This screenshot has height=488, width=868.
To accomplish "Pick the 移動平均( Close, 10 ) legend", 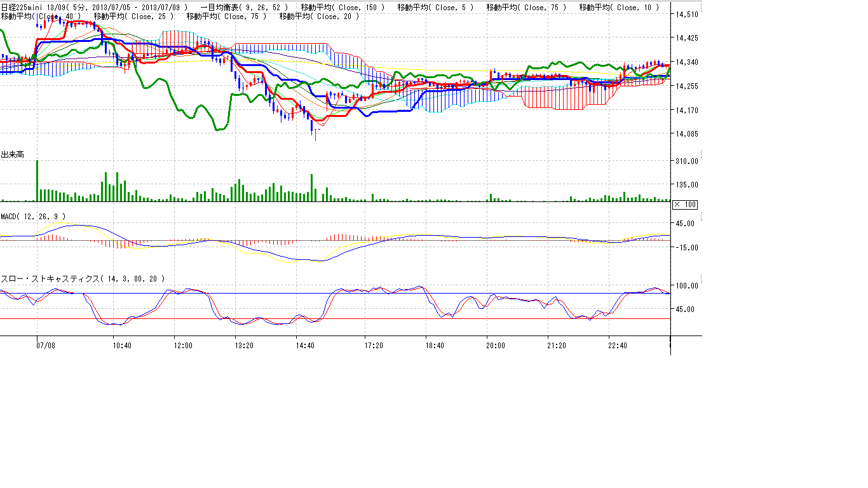I will click(x=619, y=8).
